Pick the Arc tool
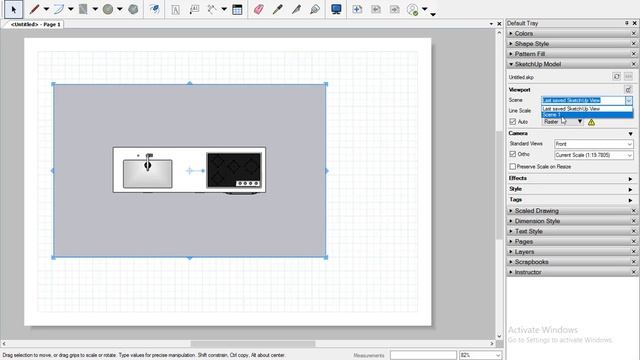This screenshot has height=360, width=640. (59, 9)
